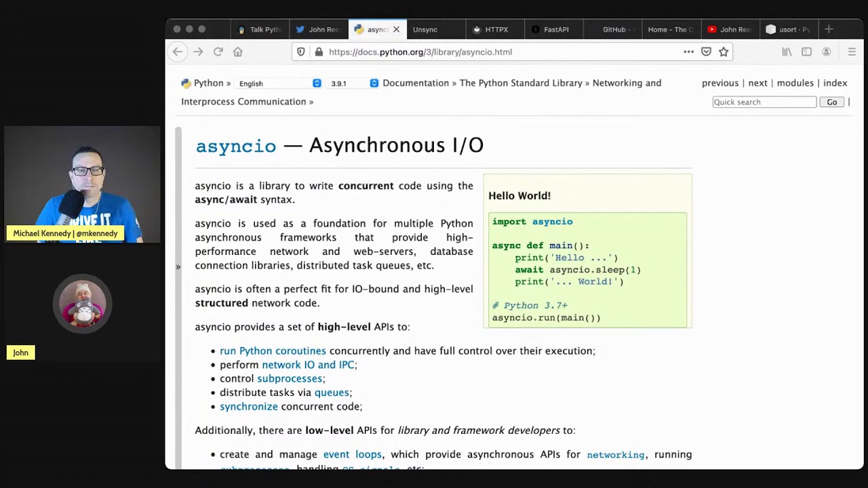Toggle the sidebar view icon
Viewport: 868px width, 488px height.
pyautogui.click(x=806, y=52)
